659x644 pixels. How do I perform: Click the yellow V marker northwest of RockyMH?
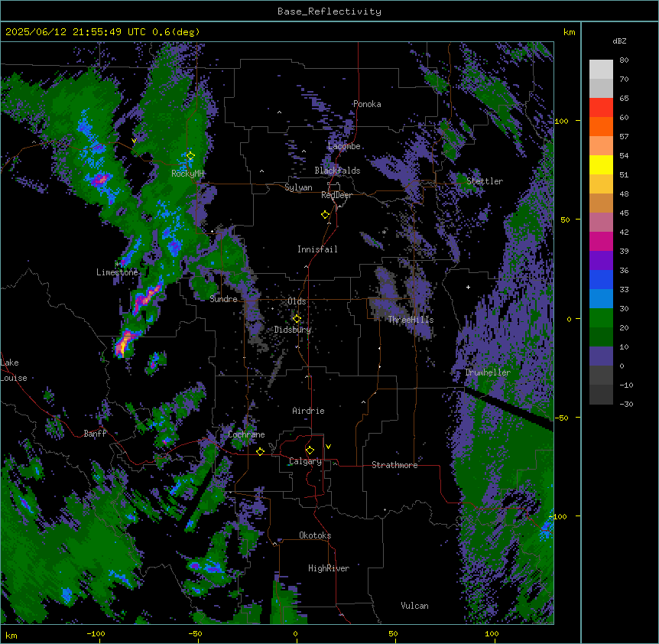pyautogui.click(x=134, y=141)
